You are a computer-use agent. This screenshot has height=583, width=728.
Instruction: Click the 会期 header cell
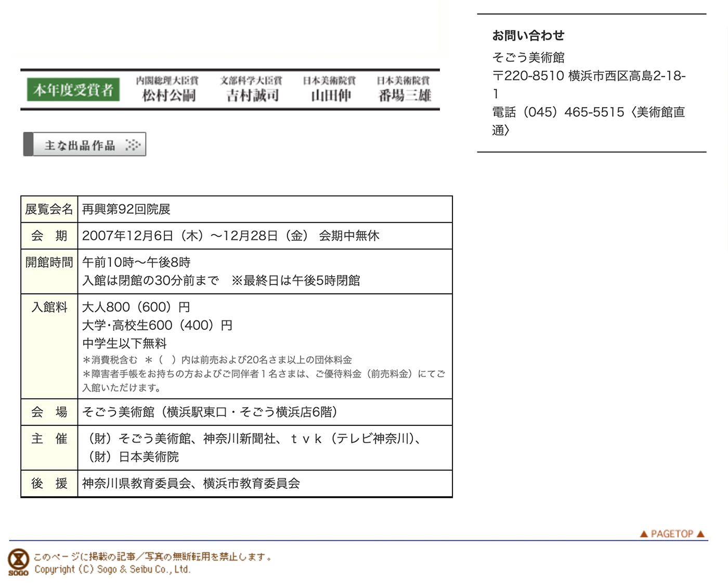coord(49,236)
